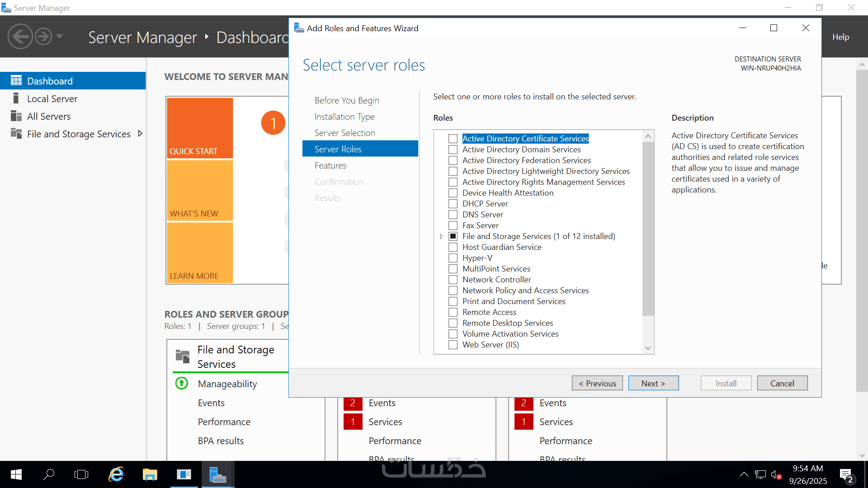Screen dimensions: 868x488
Task: Click the All Servers icon
Action: (x=16, y=116)
